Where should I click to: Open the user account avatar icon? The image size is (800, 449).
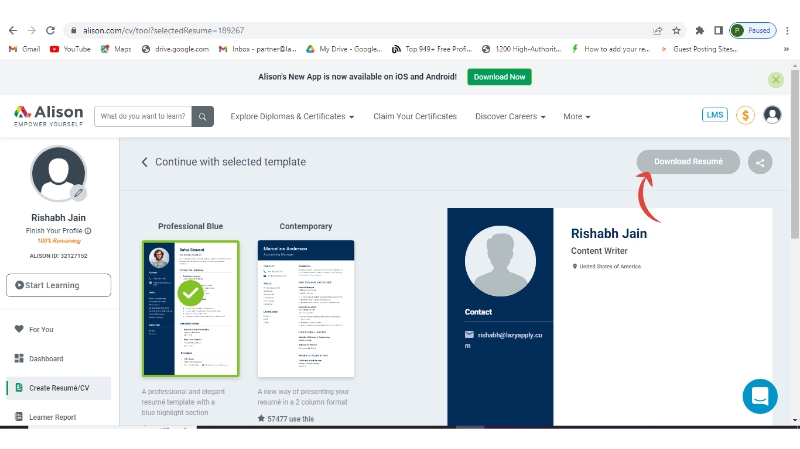click(772, 115)
